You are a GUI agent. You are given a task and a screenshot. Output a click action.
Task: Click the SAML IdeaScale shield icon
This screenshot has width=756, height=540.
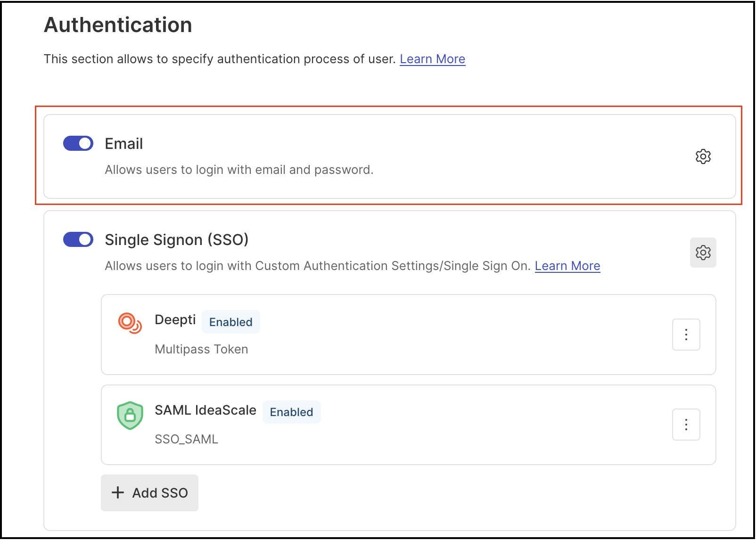[130, 415]
